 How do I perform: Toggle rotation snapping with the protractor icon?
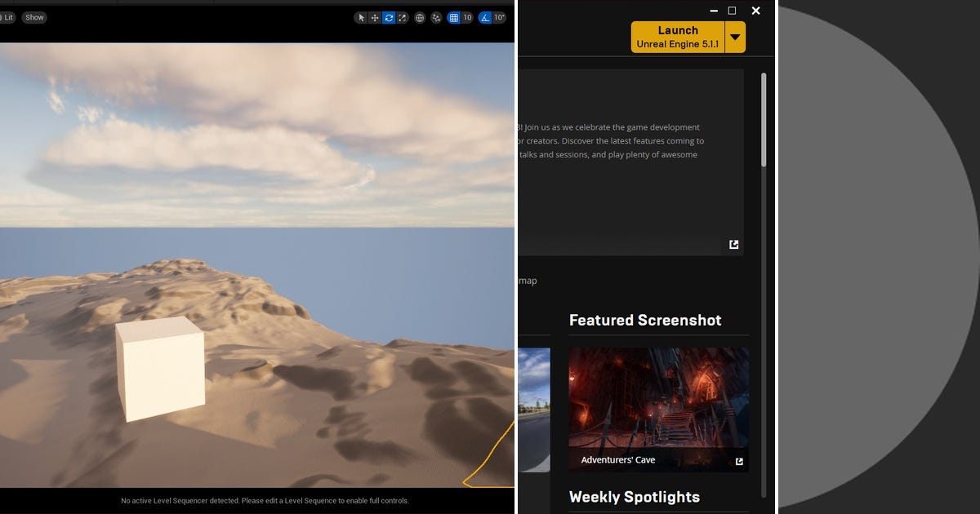click(x=483, y=17)
